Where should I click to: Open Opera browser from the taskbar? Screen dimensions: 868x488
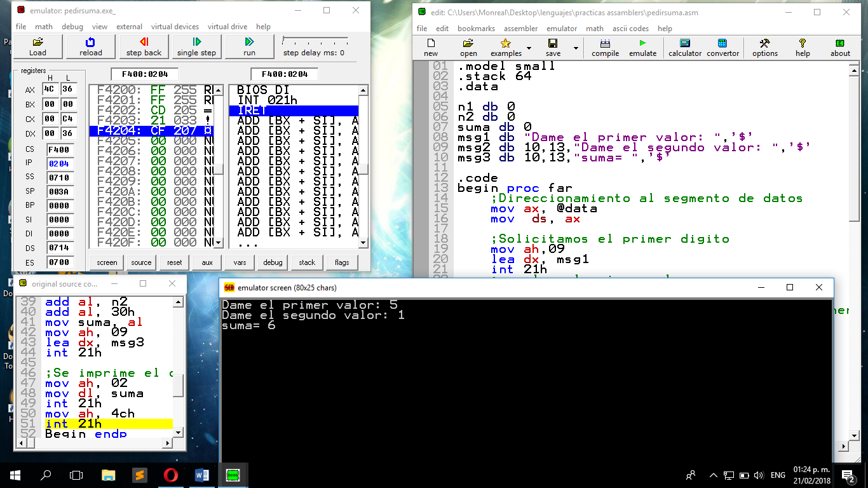coord(170,475)
